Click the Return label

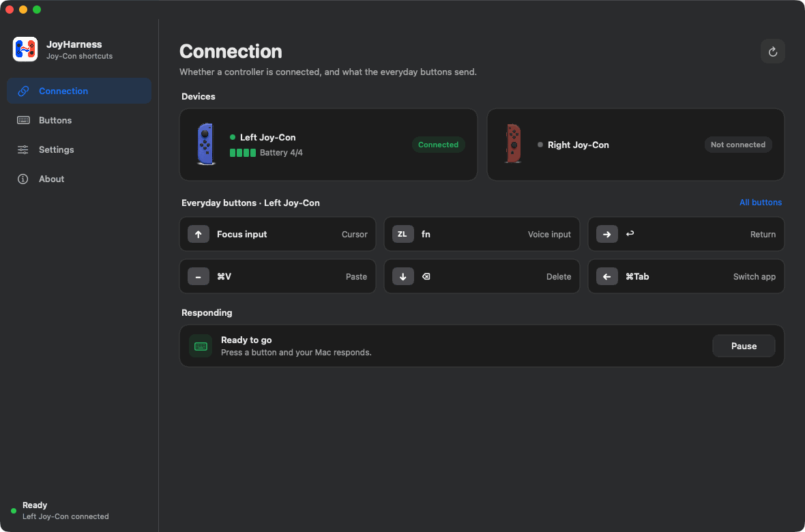pyautogui.click(x=763, y=234)
